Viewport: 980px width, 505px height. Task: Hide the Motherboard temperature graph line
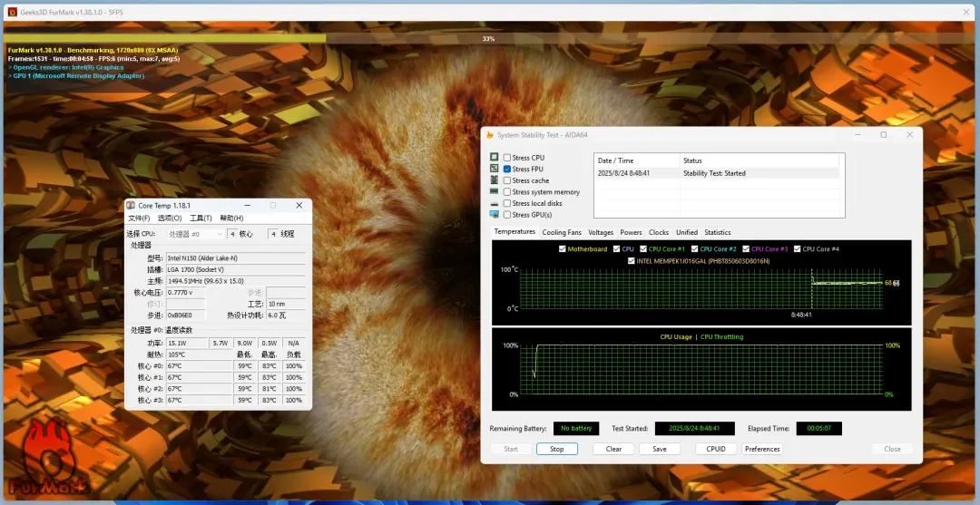point(563,248)
